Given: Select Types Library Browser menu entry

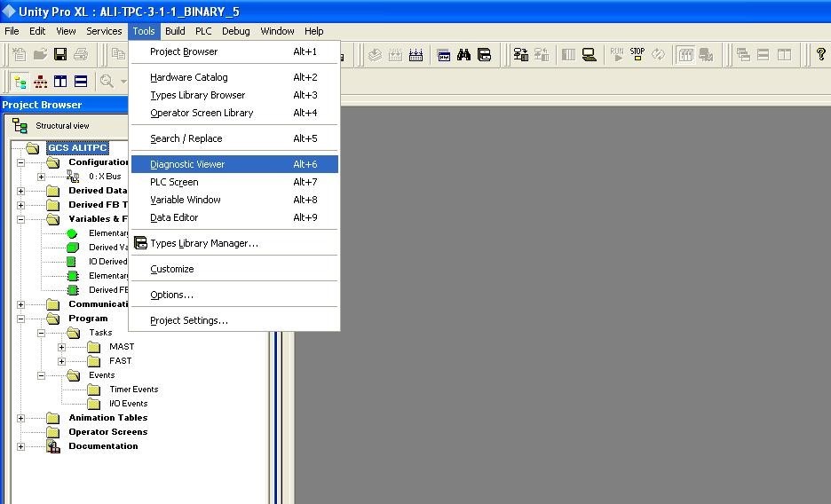Looking at the screenshot, I should (234, 95).
